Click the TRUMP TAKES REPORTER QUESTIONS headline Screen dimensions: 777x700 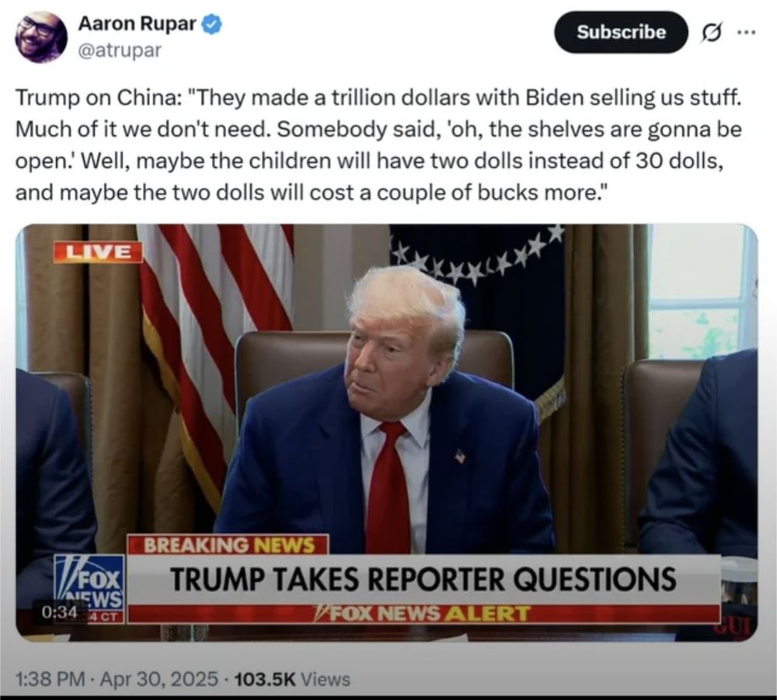(x=423, y=579)
